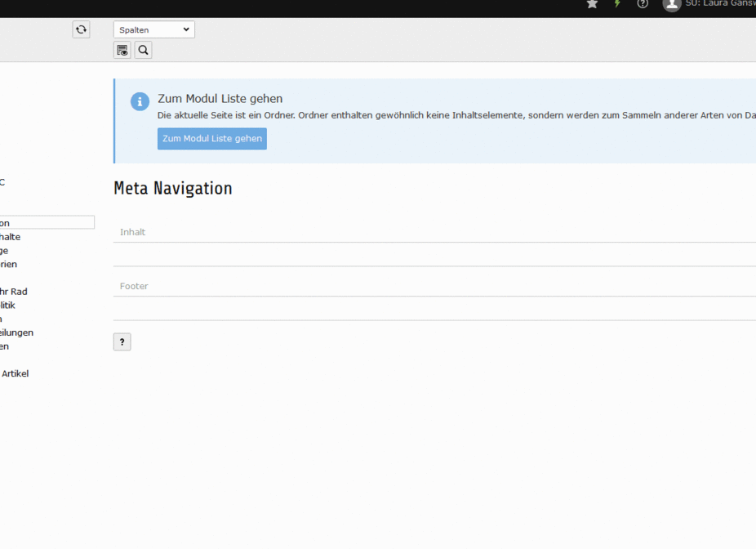Refresh the page tree
Screen dimensions: 756x549
pyautogui.click(x=81, y=29)
